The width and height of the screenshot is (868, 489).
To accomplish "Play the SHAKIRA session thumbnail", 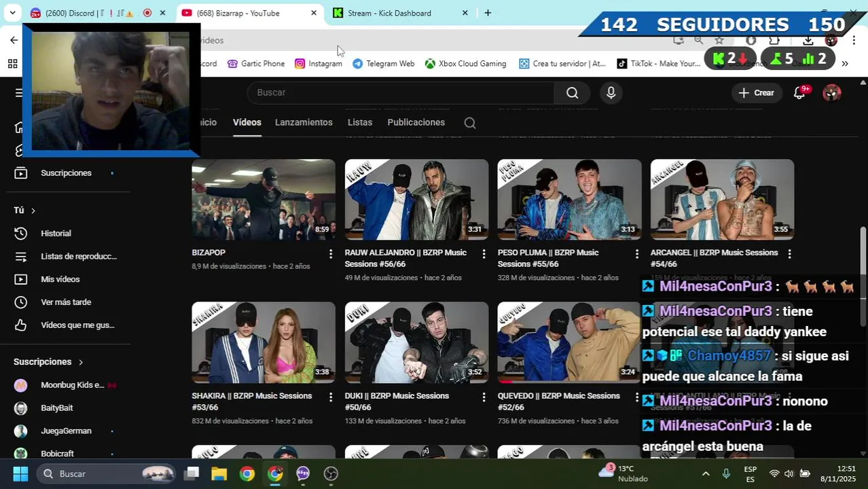I will [x=264, y=343].
